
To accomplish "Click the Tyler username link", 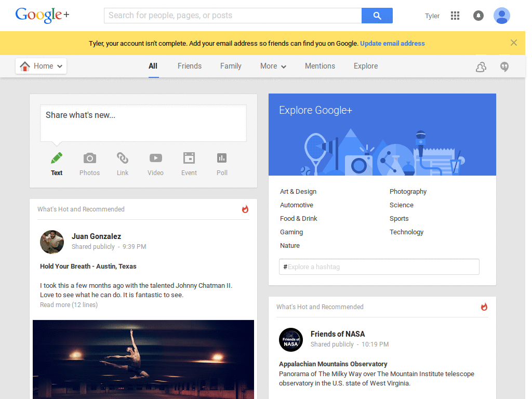I will tap(432, 16).
